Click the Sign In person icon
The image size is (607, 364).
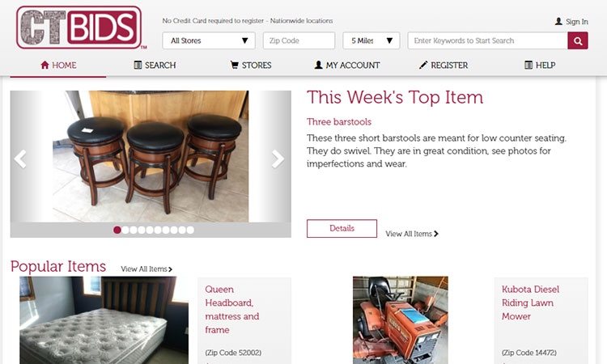(558, 21)
